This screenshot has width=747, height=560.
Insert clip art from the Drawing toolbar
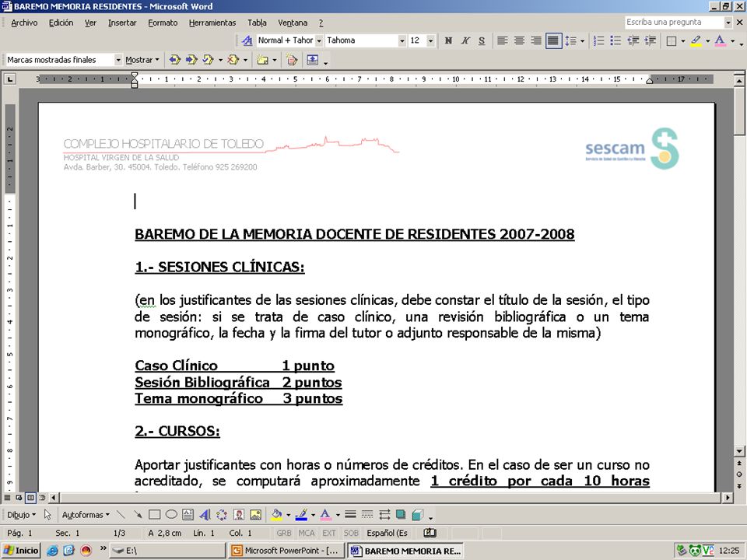[239, 515]
